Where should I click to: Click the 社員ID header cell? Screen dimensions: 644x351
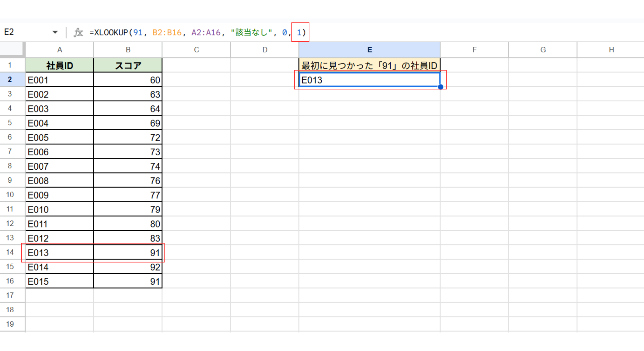click(60, 65)
